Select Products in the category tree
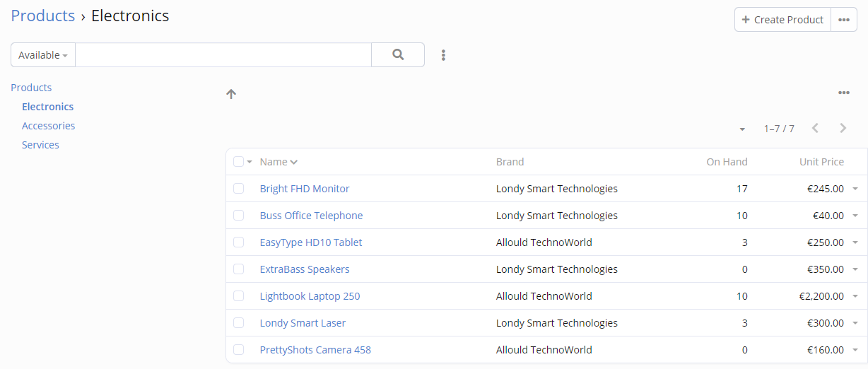The height and width of the screenshot is (369, 868). coord(31,88)
